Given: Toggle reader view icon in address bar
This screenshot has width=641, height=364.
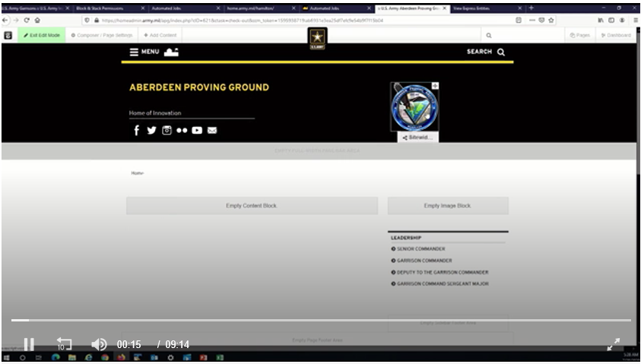Looking at the screenshot, I should [x=519, y=20].
